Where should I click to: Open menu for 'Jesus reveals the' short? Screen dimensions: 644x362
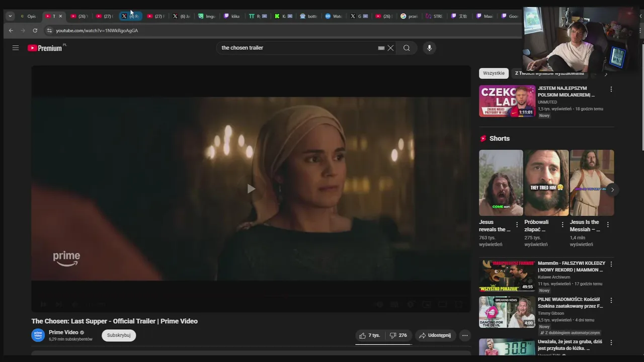pyautogui.click(x=517, y=225)
